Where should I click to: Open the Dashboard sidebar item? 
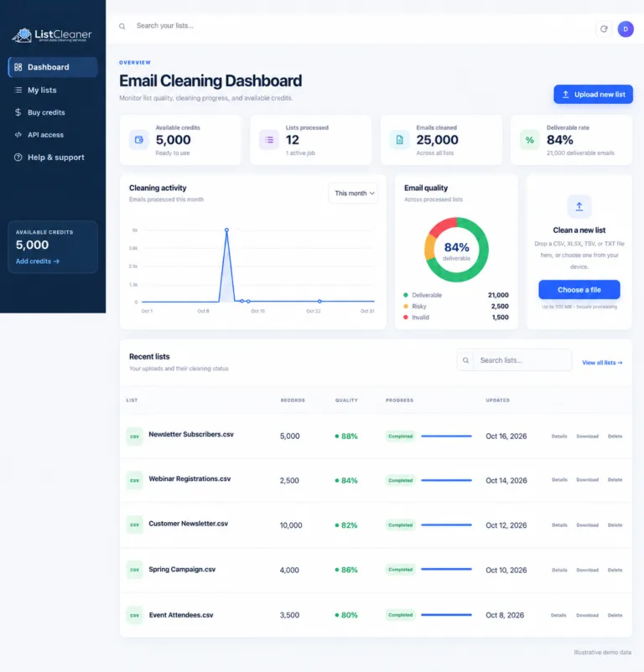click(53, 67)
